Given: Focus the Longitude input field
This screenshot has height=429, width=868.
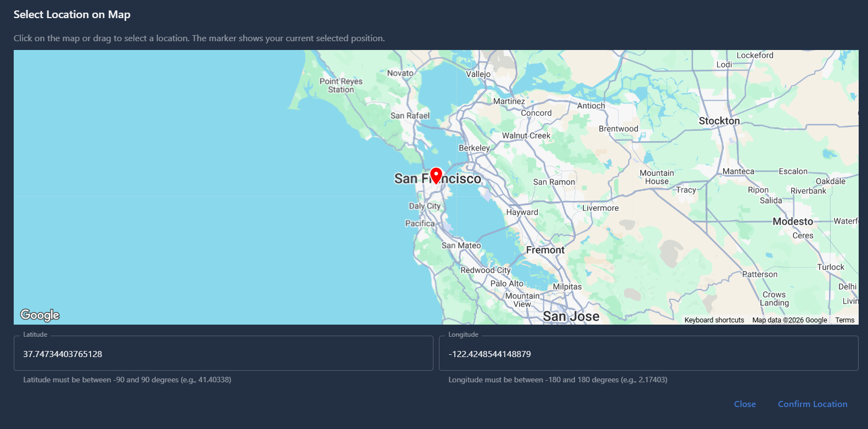Looking at the screenshot, I should coord(649,353).
